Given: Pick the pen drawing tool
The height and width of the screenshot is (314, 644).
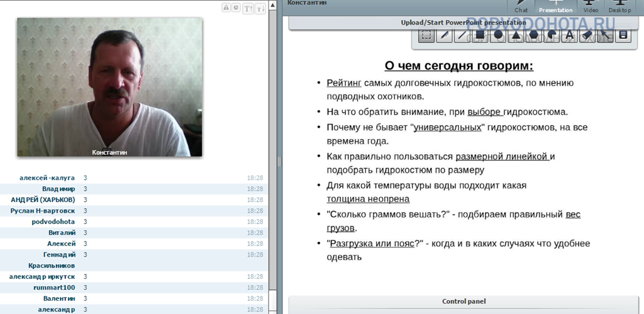Looking at the screenshot, I should [444, 35].
